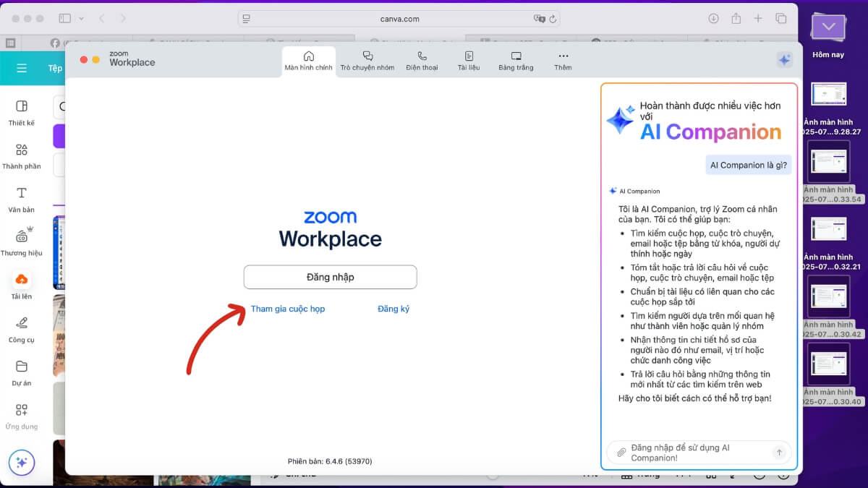Image resolution: width=868 pixels, height=488 pixels.
Task: Click the AI Companion message input field
Action: [694, 453]
